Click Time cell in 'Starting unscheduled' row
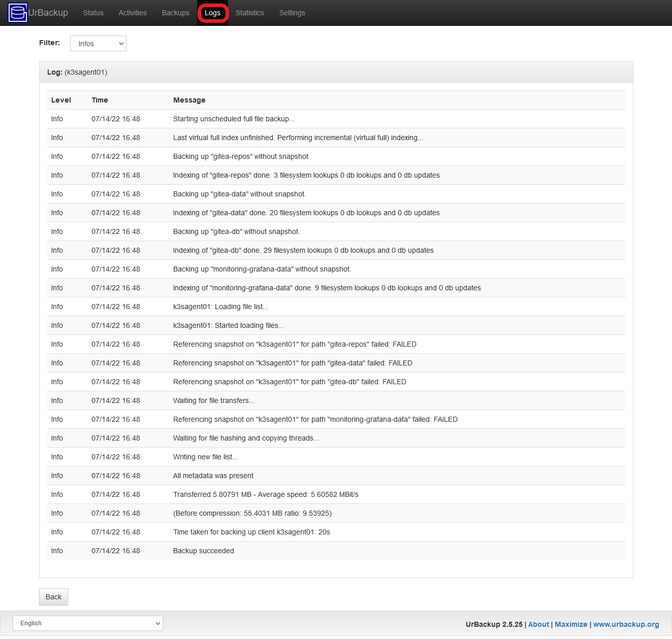Screen dimensions: 672x639 click(116, 119)
